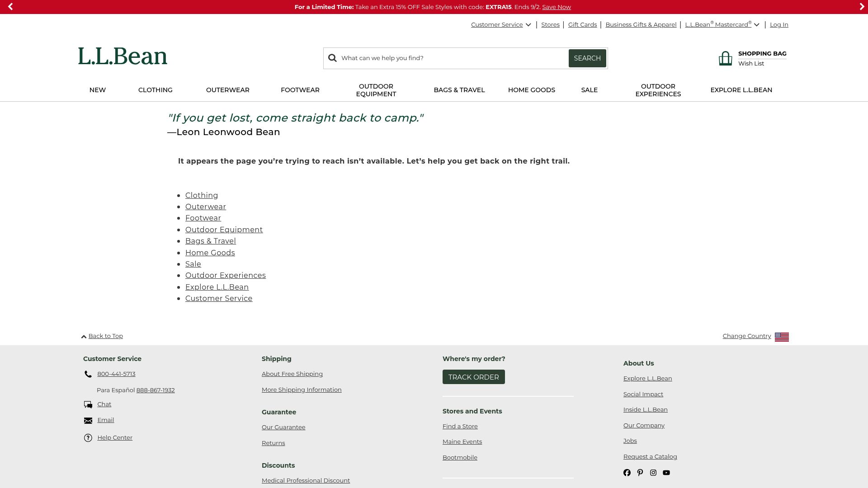Open the SALE menu
868x488 pixels.
(590, 90)
